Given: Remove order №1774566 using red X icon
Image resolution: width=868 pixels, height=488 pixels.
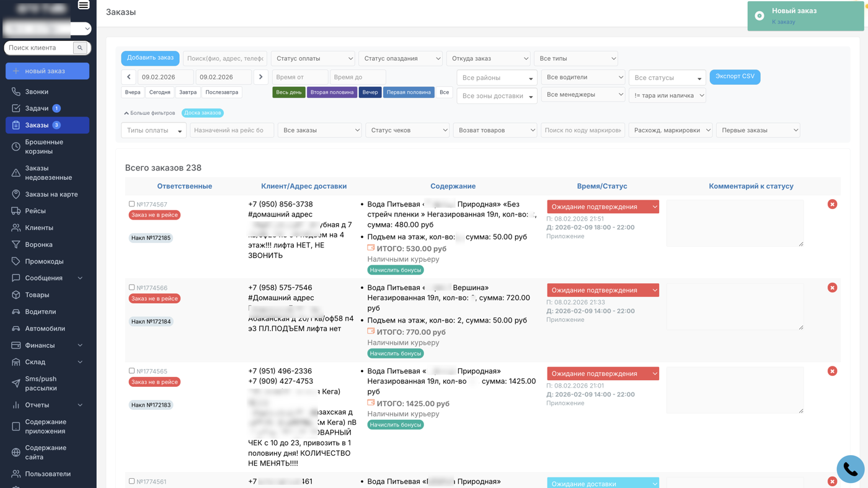Looking at the screenshot, I should coord(832,288).
